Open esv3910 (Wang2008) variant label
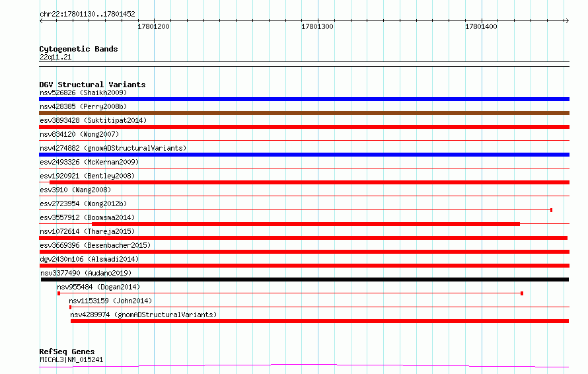 coord(75,190)
